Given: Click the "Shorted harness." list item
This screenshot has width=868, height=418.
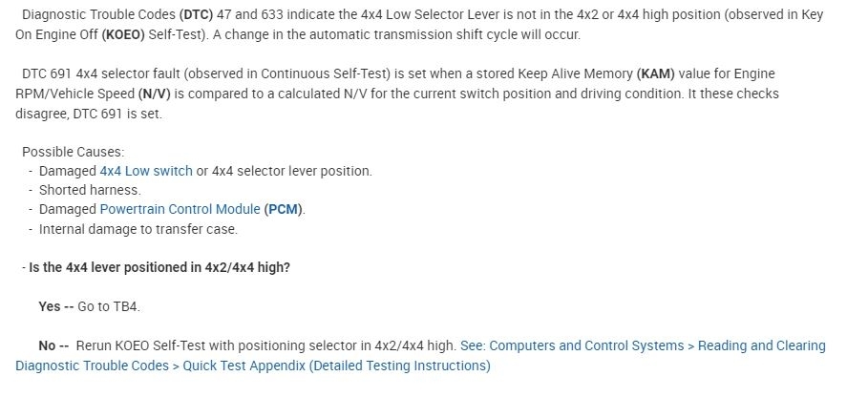Looking at the screenshot, I should click(x=90, y=190).
